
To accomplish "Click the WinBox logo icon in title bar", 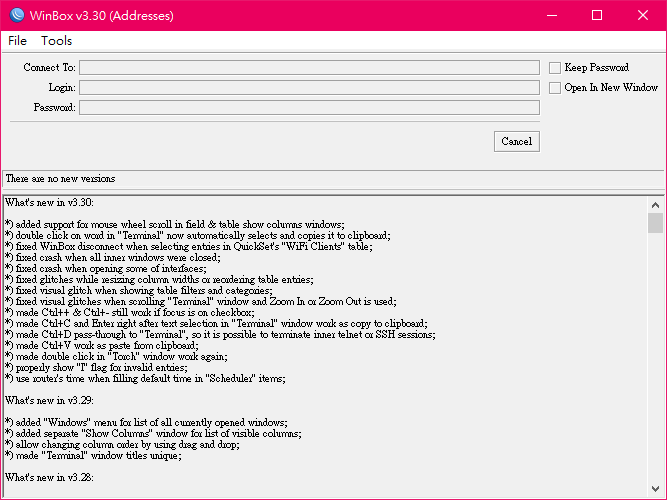I will 17,15.
